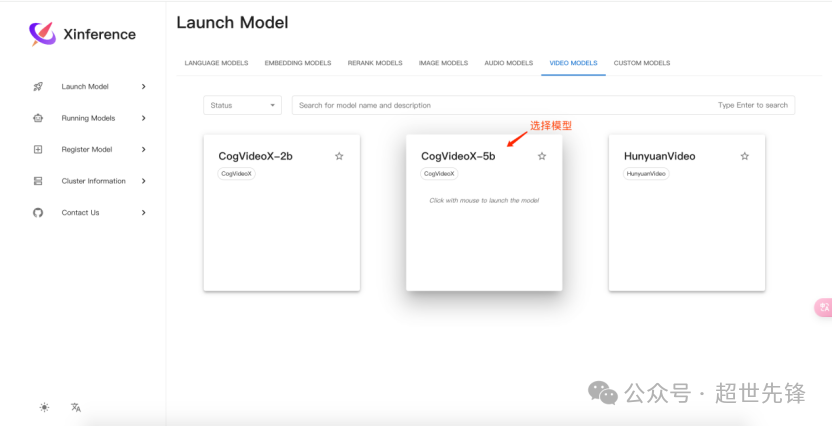Open the HunyuanVideo model card
This screenshot has height=426, width=832.
pyautogui.click(x=687, y=212)
